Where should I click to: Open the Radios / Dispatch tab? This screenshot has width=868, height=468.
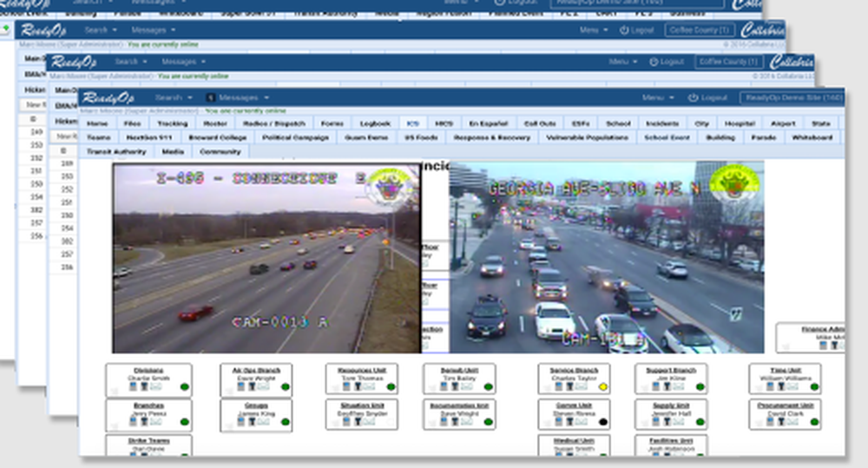point(274,123)
